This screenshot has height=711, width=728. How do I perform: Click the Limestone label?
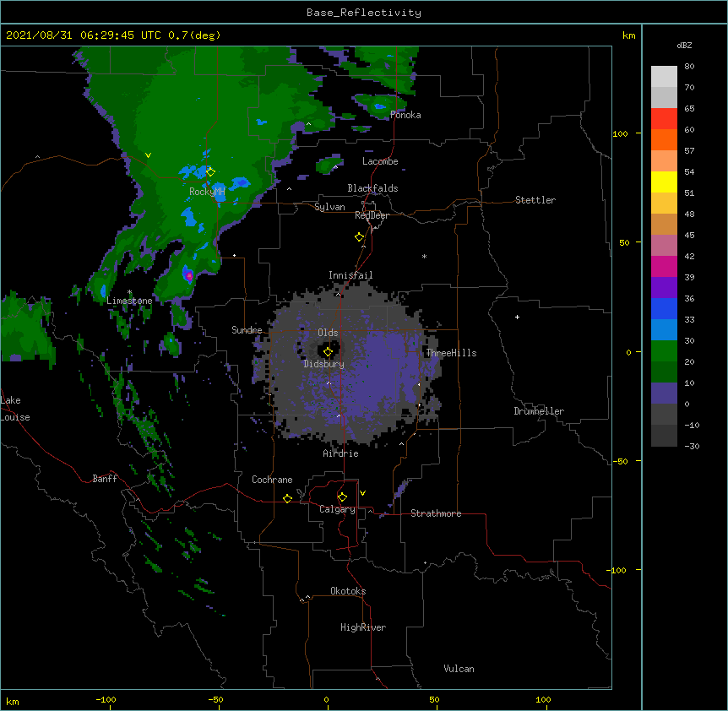click(x=129, y=301)
